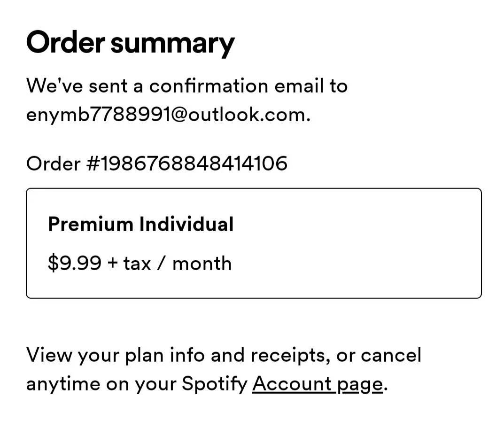Click the word 'cancel' in the footer text
Viewport: 504px width, 428px height.
coord(391,355)
